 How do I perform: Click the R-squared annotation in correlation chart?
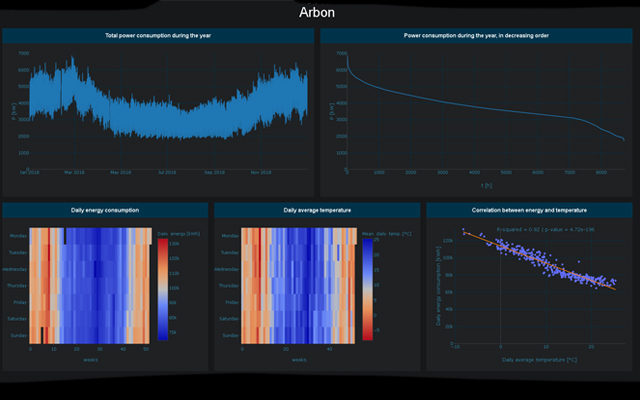[x=531, y=229]
